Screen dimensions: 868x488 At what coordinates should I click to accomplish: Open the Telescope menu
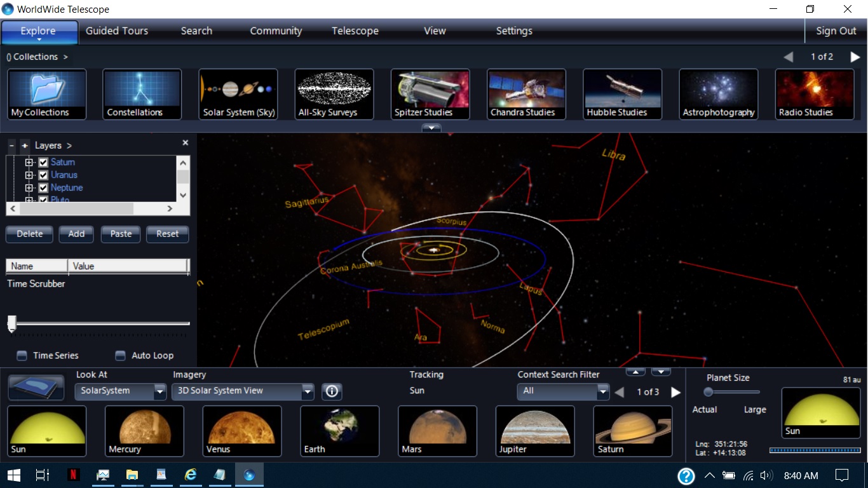click(355, 30)
